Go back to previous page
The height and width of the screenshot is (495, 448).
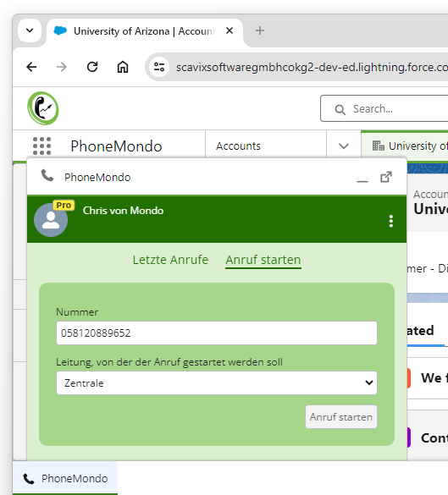point(31,67)
